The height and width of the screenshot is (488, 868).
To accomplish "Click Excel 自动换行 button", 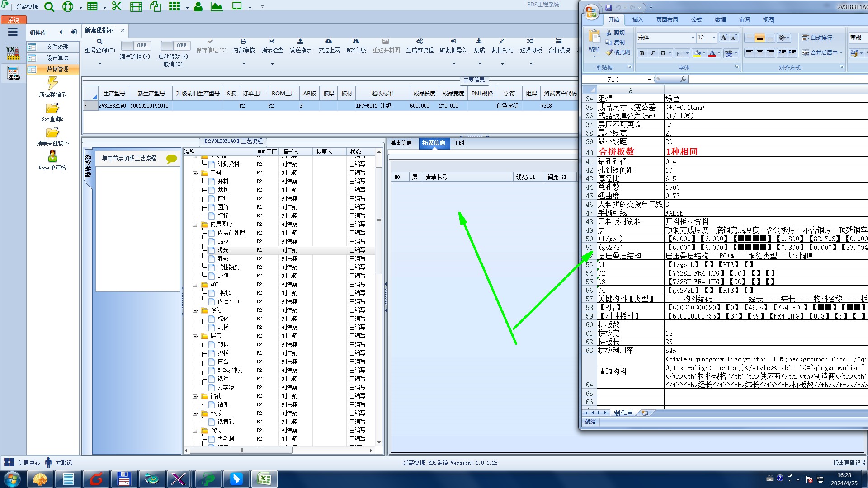I will (817, 38).
